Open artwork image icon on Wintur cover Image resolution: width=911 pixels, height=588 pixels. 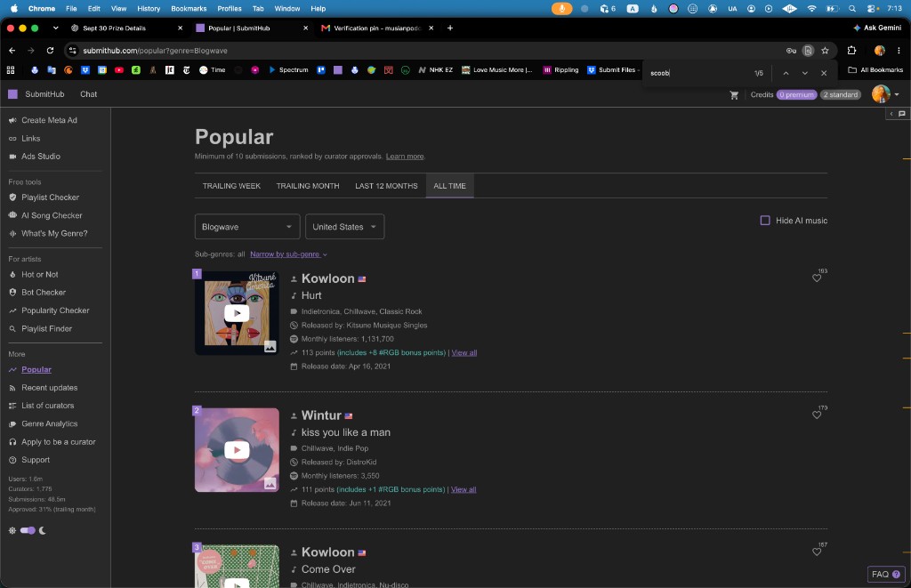270,483
